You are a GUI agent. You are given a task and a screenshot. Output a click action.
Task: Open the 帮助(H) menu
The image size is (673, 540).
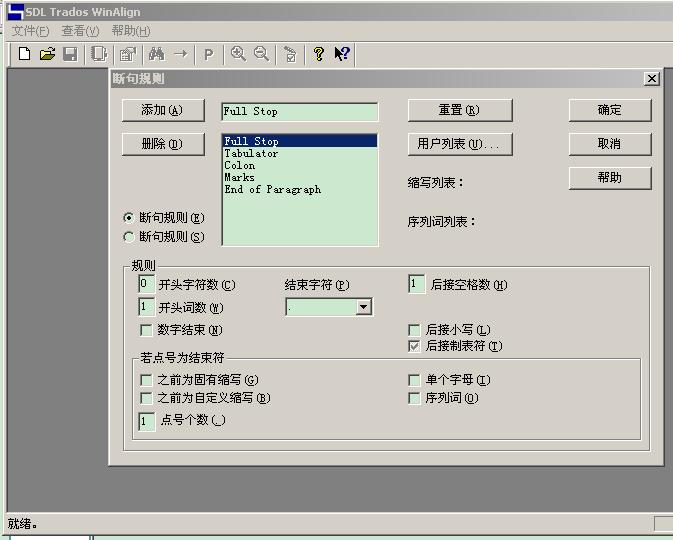pos(131,31)
